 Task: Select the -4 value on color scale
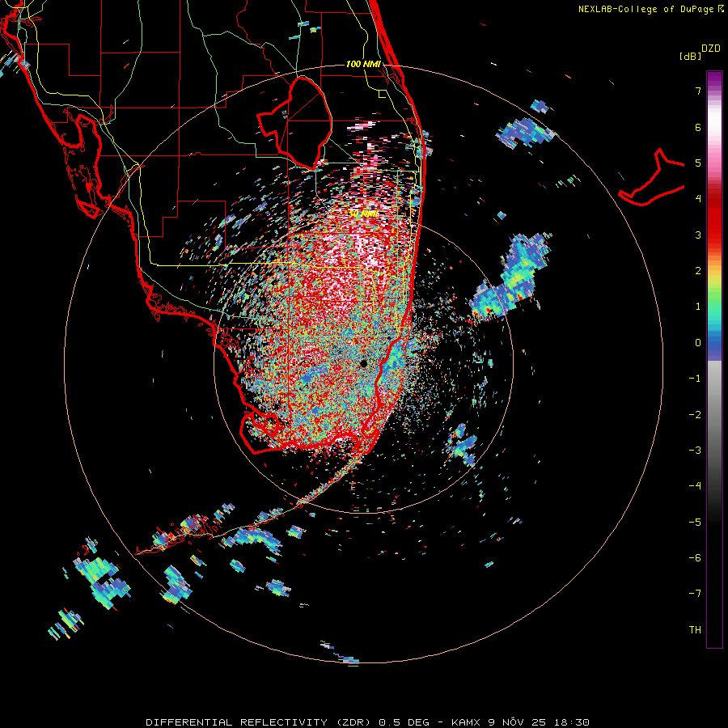695,486
